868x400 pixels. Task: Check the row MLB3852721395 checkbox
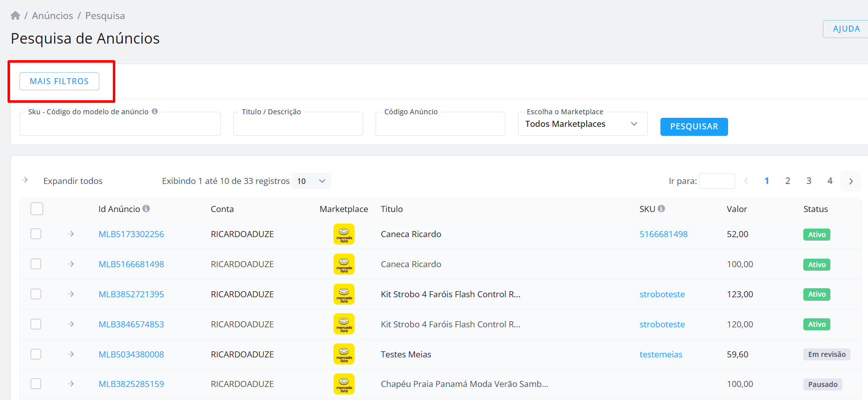point(36,294)
